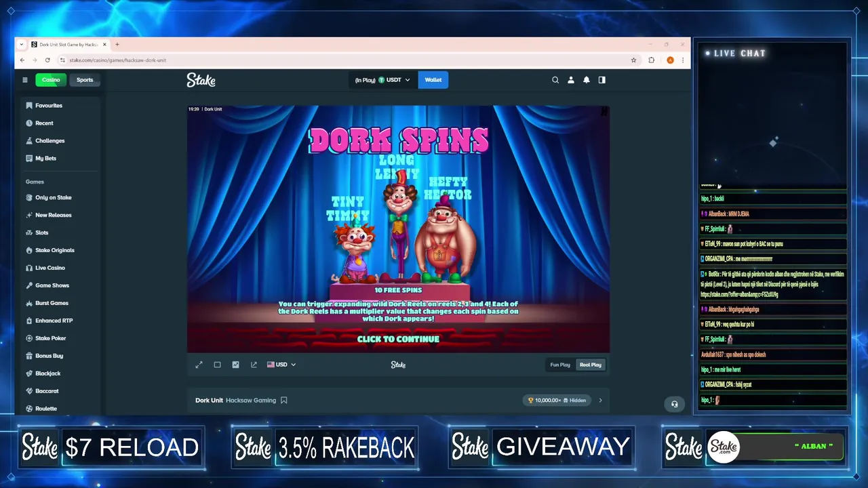Open the USDT balance dropdown

tap(382, 80)
